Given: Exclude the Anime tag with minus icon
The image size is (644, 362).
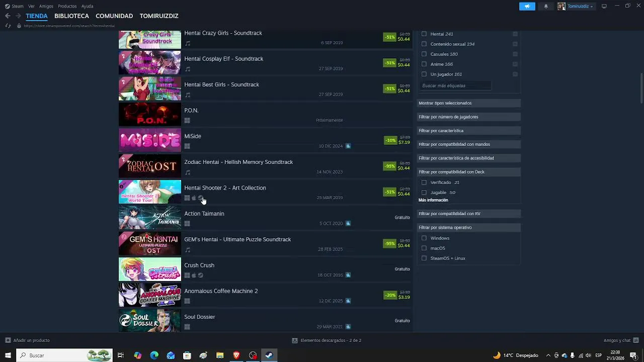Looking at the screenshot, I should (x=515, y=64).
